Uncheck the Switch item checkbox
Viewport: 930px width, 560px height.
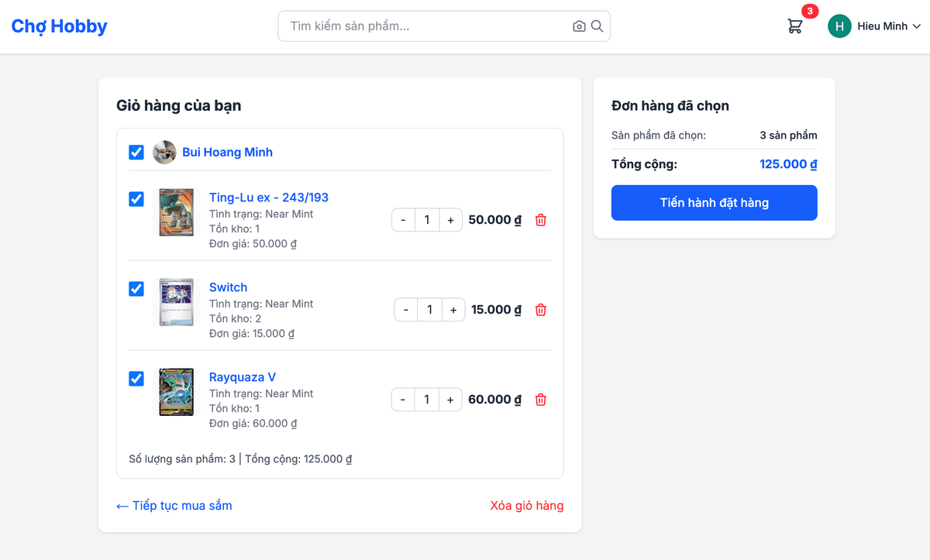click(x=136, y=289)
